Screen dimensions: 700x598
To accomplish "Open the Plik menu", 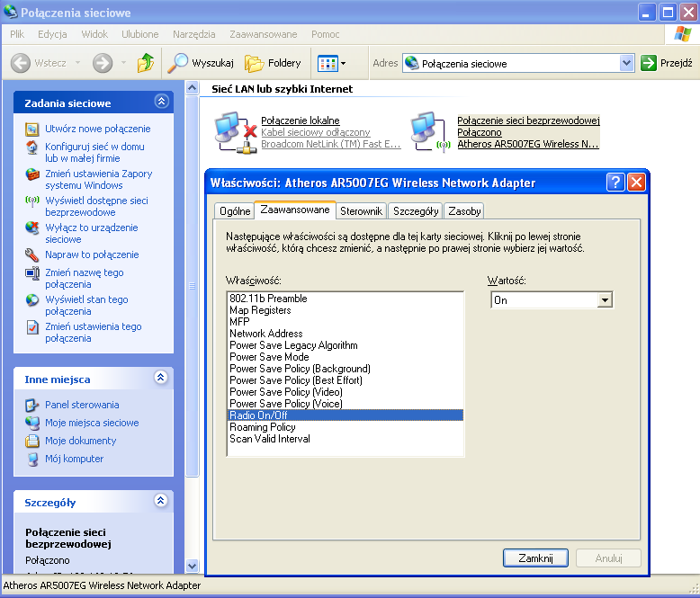I will point(17,34).
